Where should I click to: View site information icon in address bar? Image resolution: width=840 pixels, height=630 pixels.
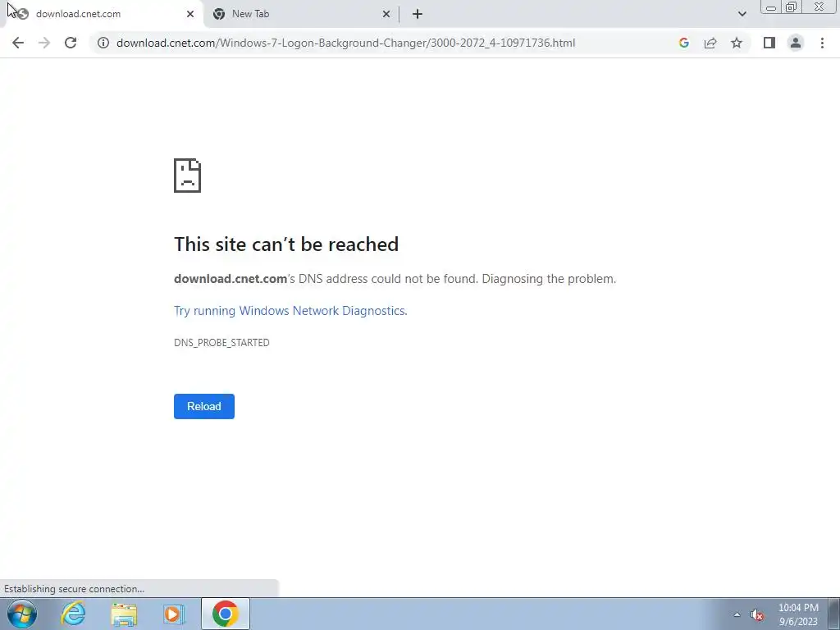click(x=103, y=43)
